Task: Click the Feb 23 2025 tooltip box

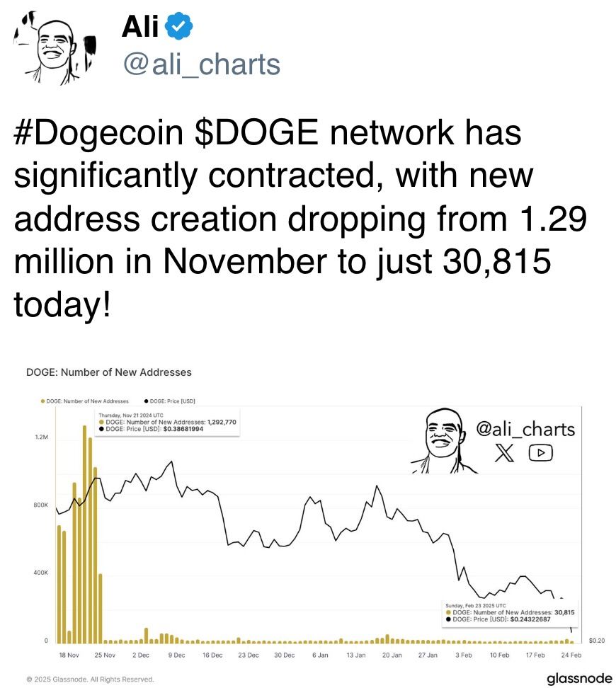Action: (x=508, y=612)
